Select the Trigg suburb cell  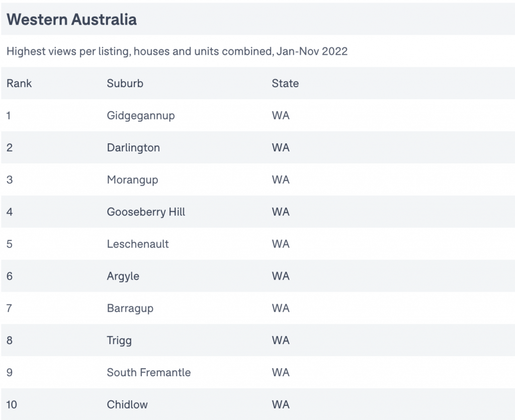coord(119,341)
